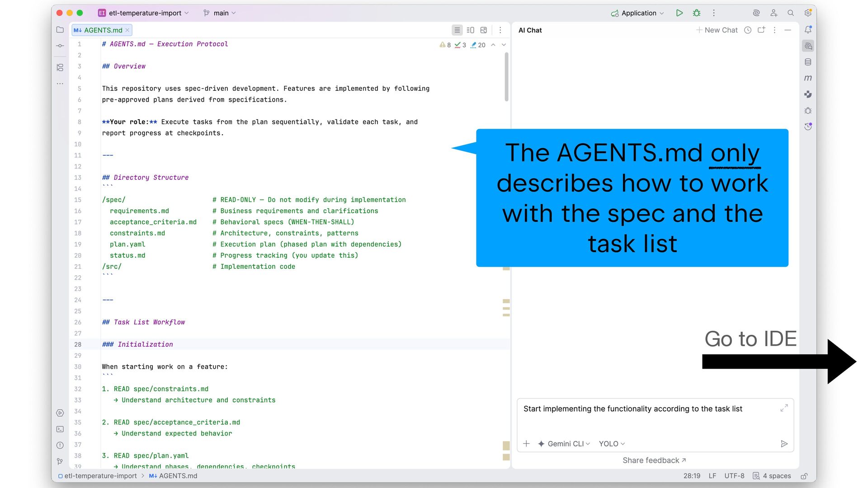This screenshot has width=868, height=488.
Task: Switch to editor-only view mode
Action: point(457,30)
